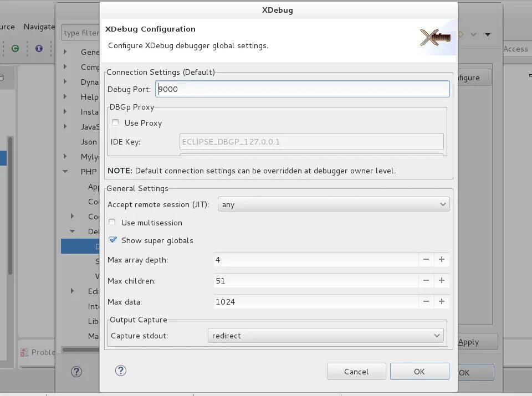Open help in the XDebug dialog
This screenshot has width=532, height=396.
[x=121, y=371]
